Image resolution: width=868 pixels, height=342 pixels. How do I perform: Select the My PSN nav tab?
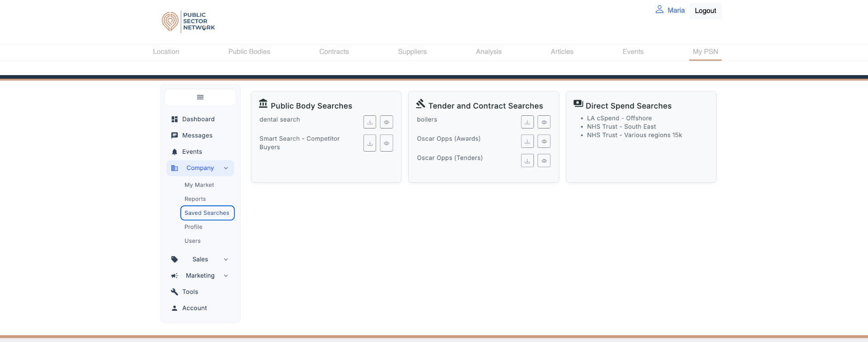pos(705,52)
